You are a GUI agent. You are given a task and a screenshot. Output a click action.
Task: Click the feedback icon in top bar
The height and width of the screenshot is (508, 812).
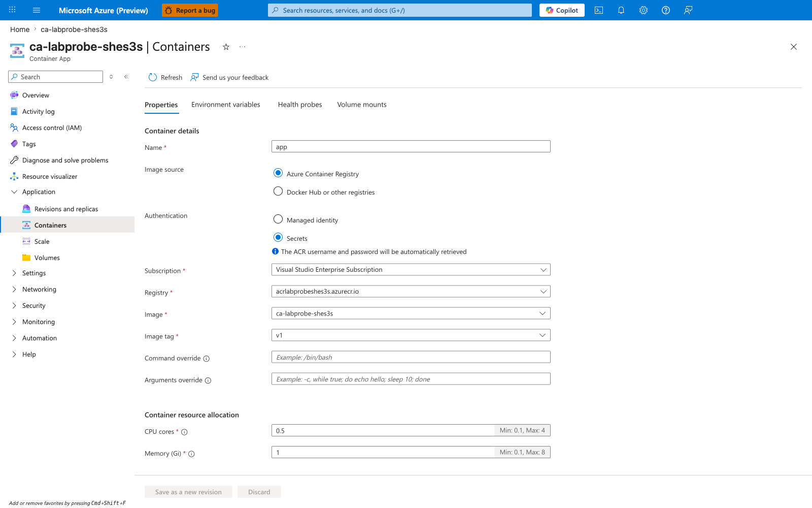tap(688, 10)
